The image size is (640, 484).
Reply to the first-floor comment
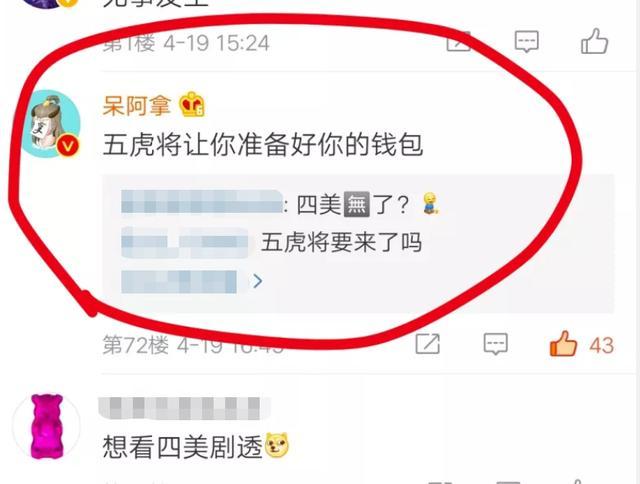(527, 41)
